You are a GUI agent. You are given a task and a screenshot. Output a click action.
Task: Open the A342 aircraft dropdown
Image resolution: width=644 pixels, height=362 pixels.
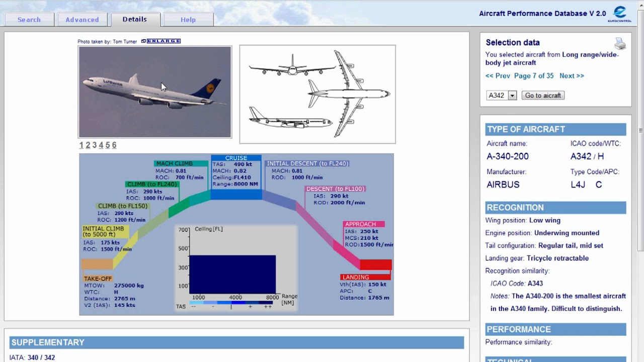point(502,96)
